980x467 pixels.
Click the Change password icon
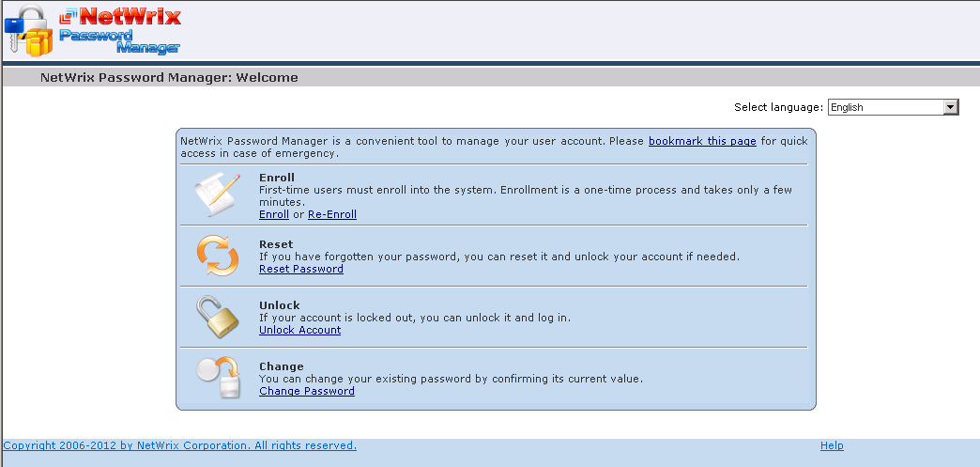click(219, 378)
